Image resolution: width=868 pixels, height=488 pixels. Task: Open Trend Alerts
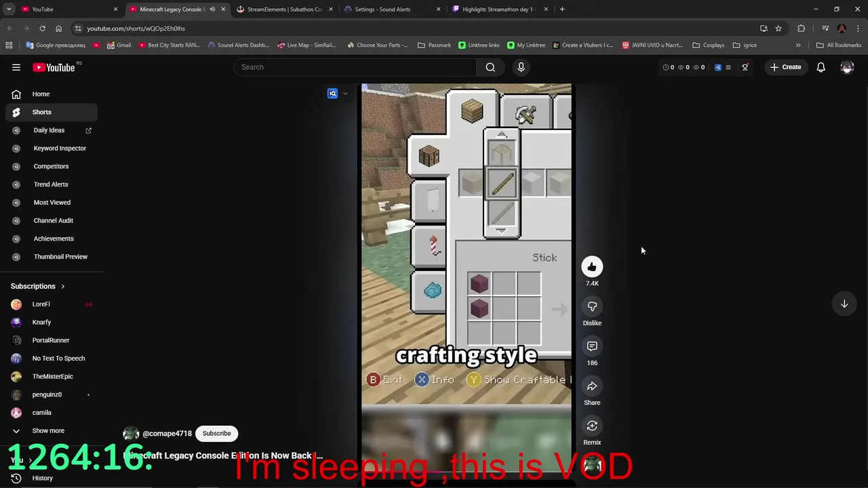pyautogui.click(x=52, y=184)
